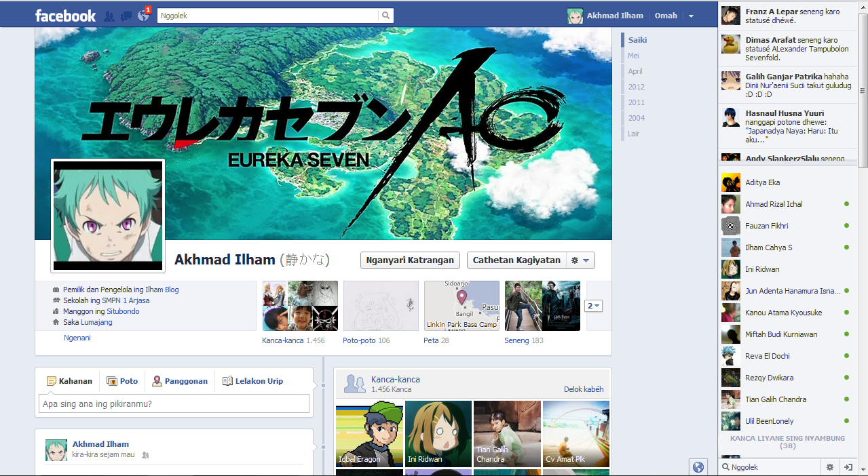The width and height of the screenshot is (868, 476).
Task: Open Franz A Lepar ticker story
Action: point(787,16)
